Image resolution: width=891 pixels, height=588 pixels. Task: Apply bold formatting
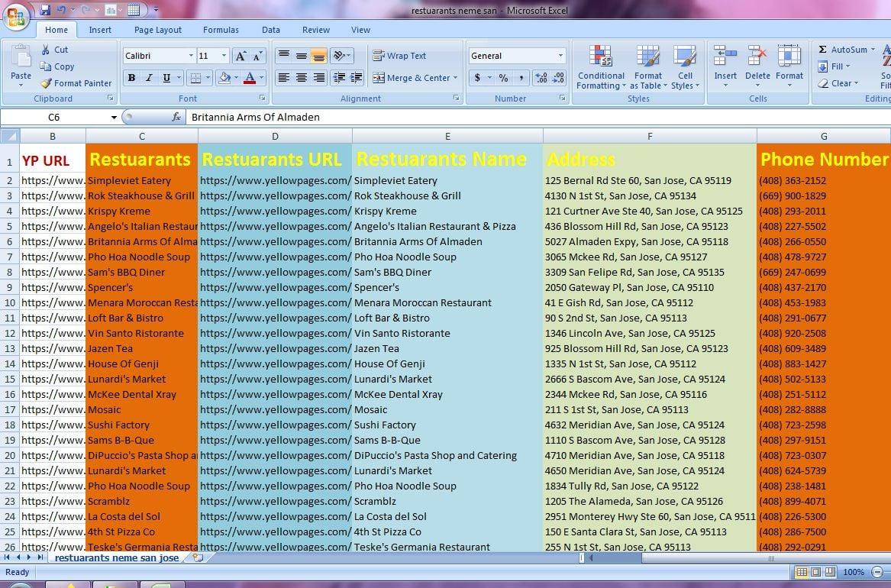tap(131, 78)
